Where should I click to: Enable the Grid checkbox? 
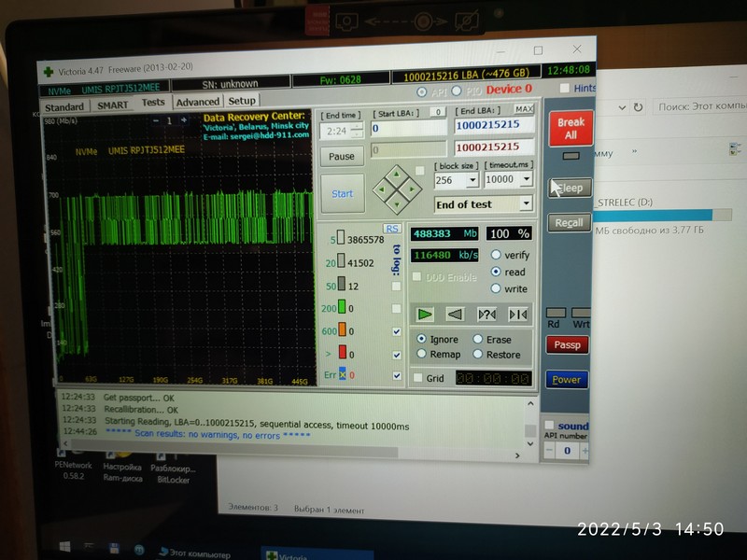pos(417,378)
